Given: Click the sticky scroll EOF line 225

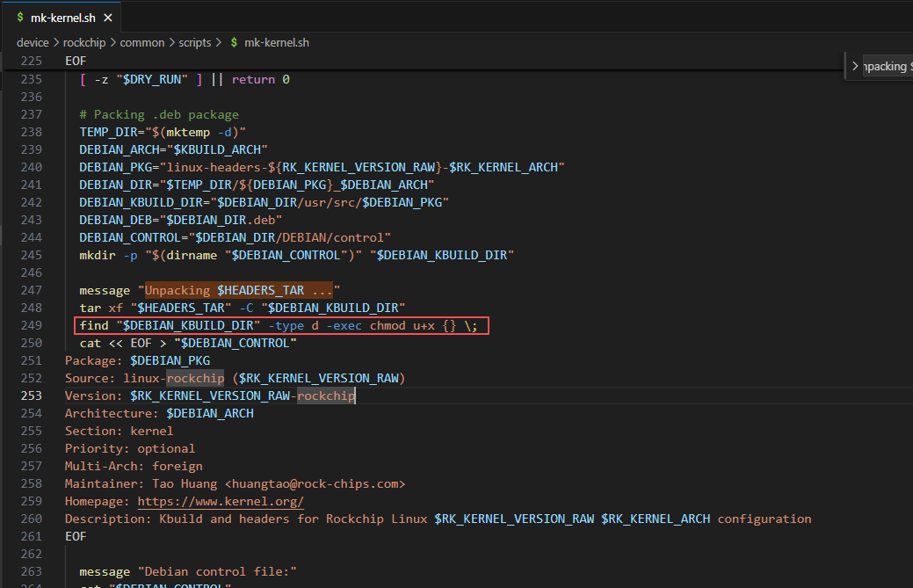Looking at the screenshot, I should (x=75, y=61).
